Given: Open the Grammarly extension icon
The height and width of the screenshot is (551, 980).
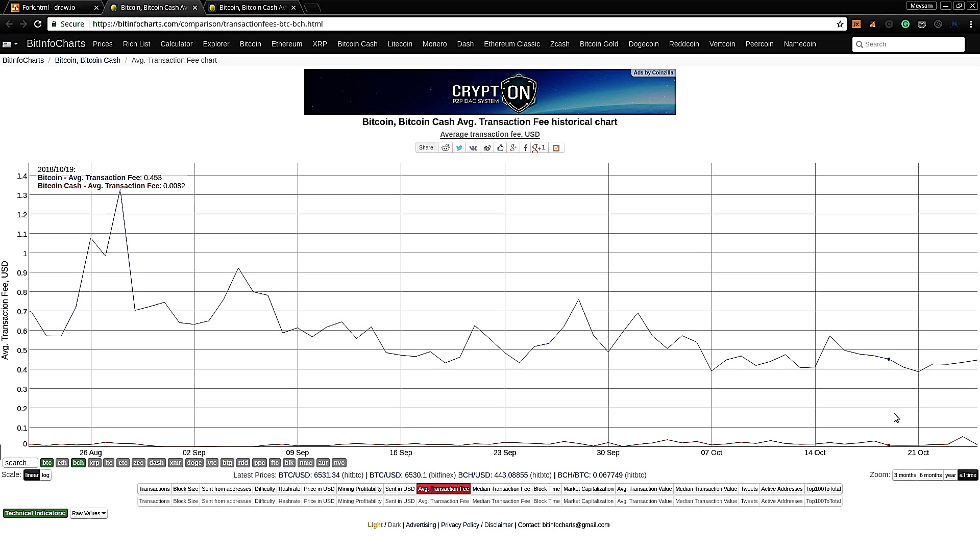Looking at the screenshot, I should (x=905, y=24).
